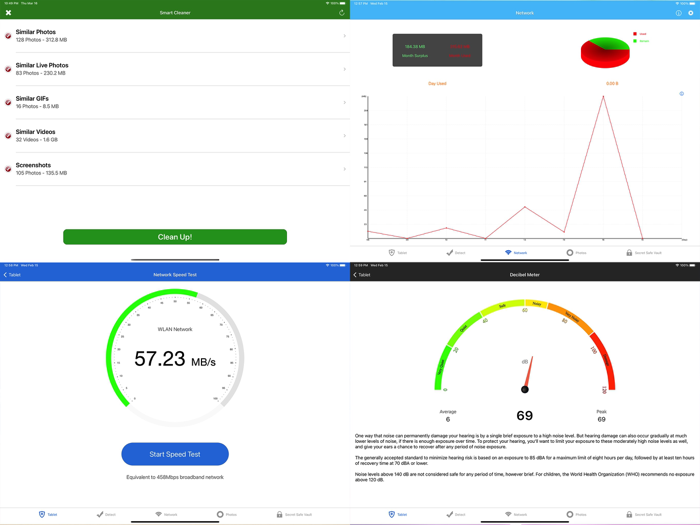Viewport: 700px width, 525px height.
Task: Close the Smart Cleaner screen with the X icon
Action: pos(8,12)
